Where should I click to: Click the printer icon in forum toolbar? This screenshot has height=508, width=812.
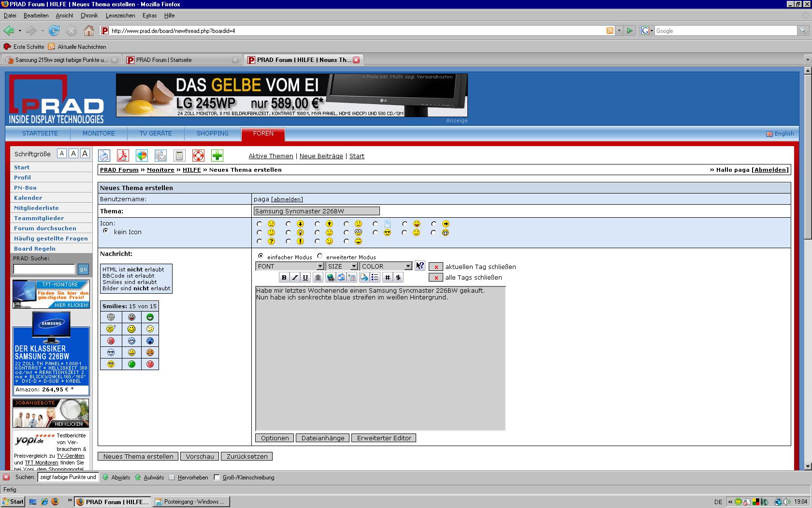(104, 155)
